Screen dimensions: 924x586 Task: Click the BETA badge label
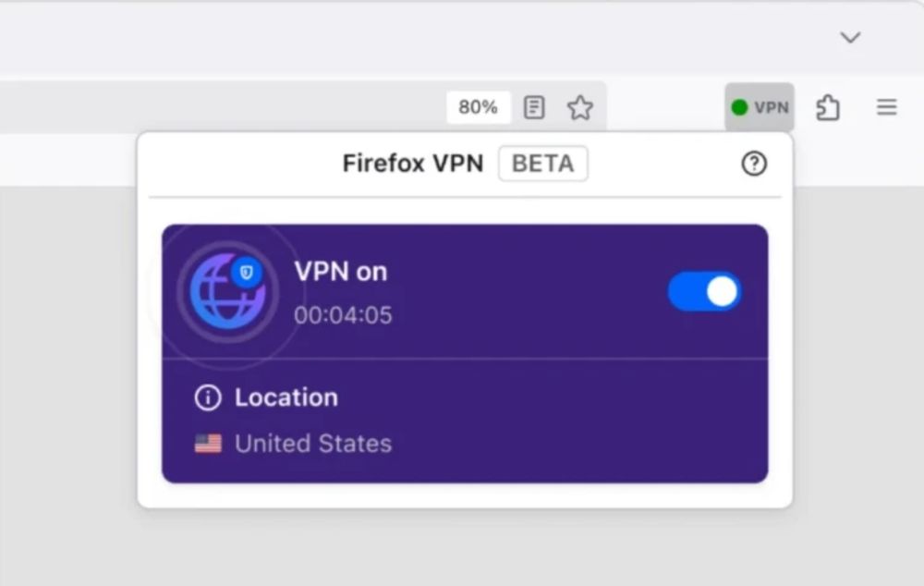click(x=542, y=164)
